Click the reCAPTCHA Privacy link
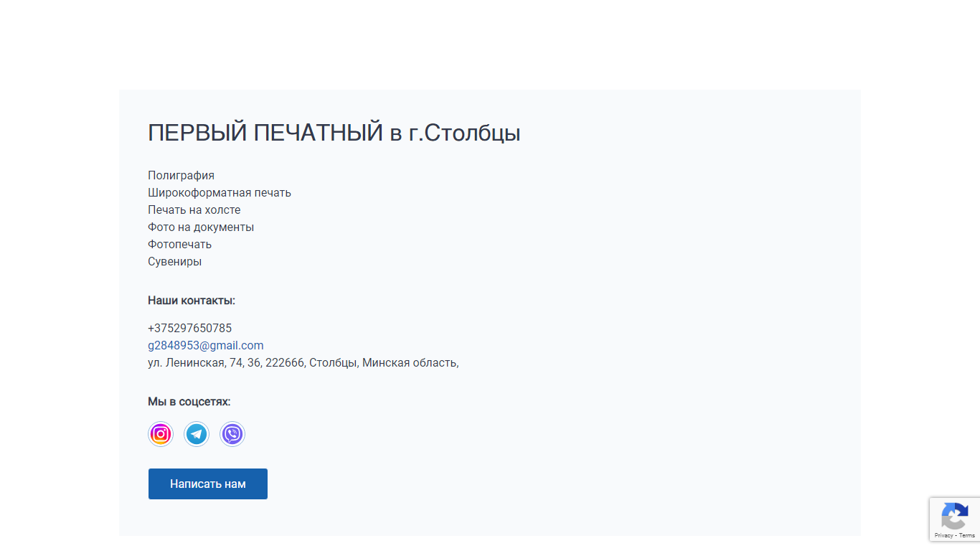Viewport: 980px width, 551px height. pos(943,536)
